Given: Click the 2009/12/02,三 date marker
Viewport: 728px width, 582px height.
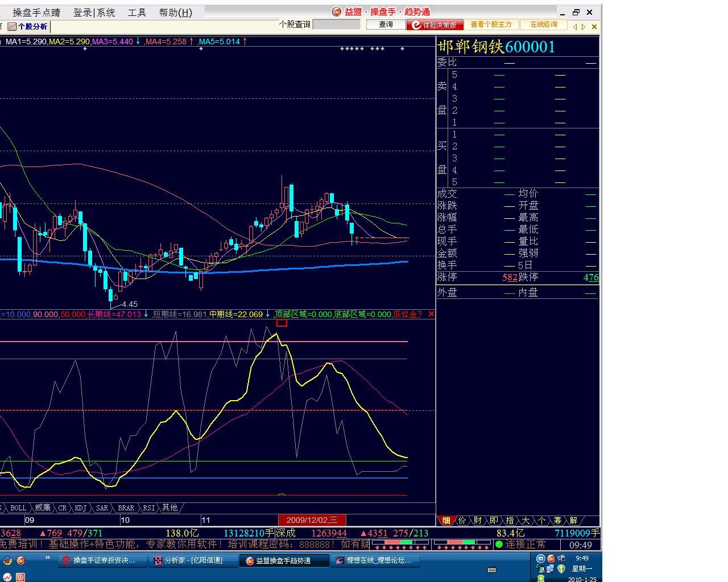Looking at the screenshot, I should tap(312, 520).
